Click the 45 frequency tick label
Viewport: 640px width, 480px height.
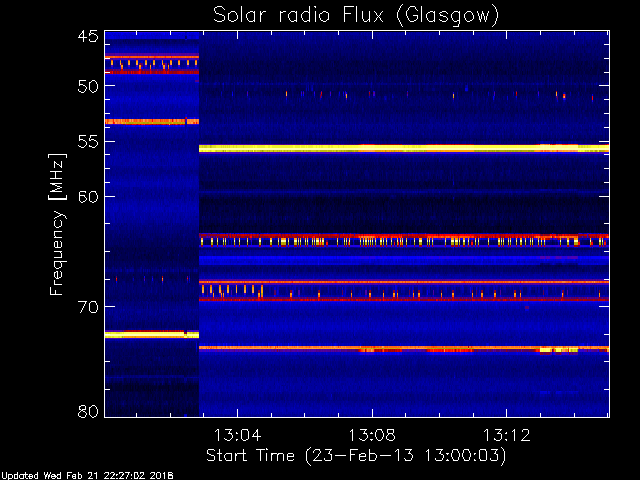88,37
